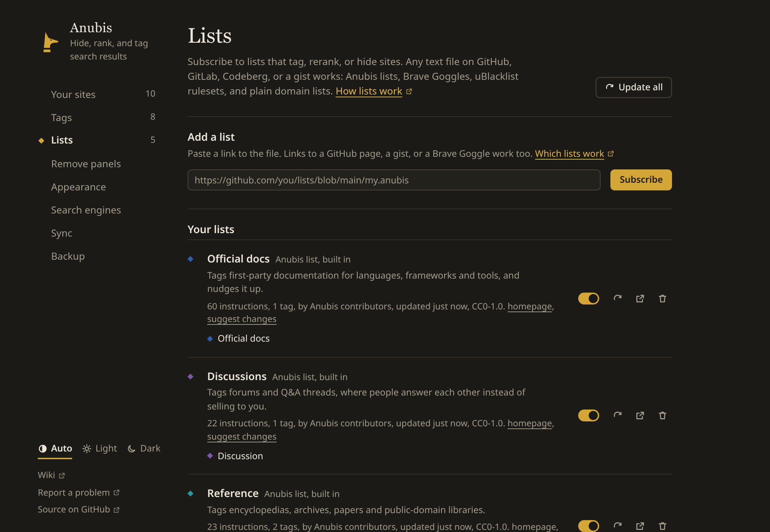Click suggest changes under Official docs
This screenshot has height=532, width=770.
pos(241,319)
